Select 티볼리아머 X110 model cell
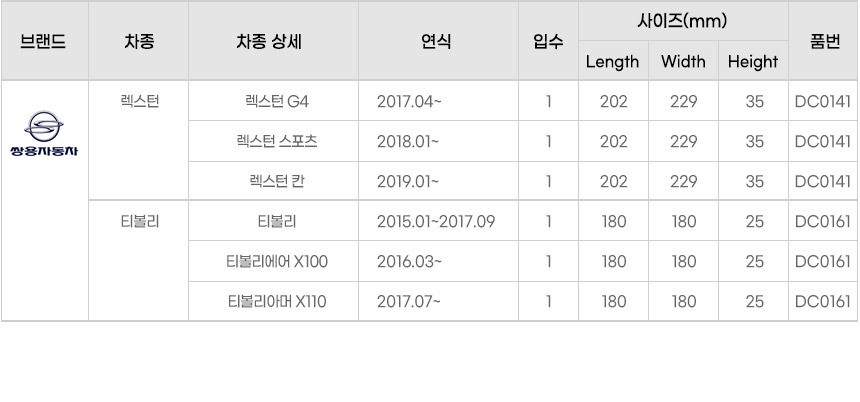Image resolution: width=860 pixels, height=402 pixels. [277, 302]
